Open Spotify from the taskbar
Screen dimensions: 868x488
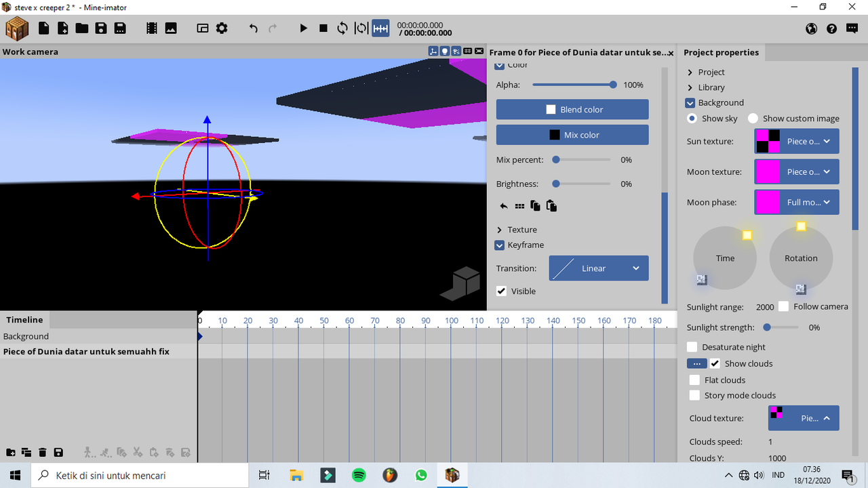tap(359, 475)
